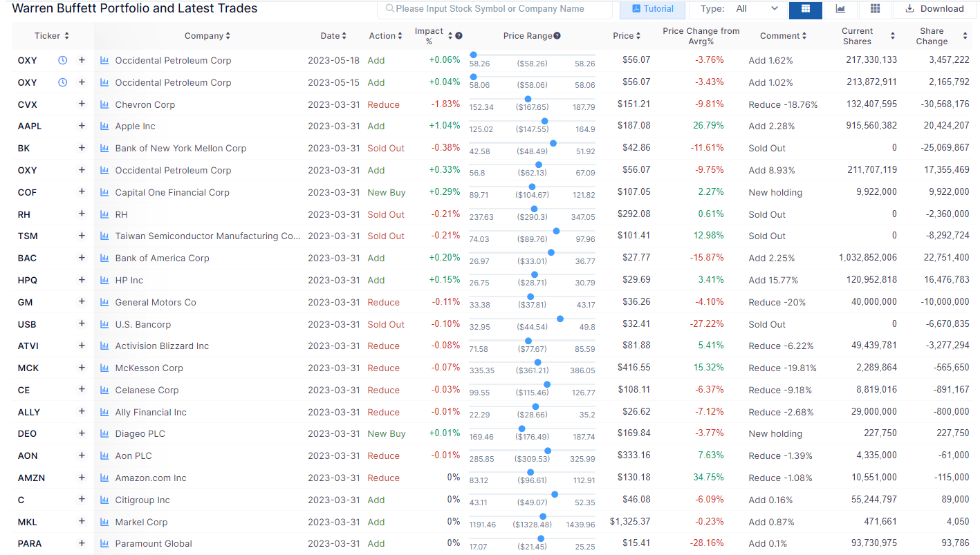Click the Add 15.77% comment for HP Inc
The image size is (980, 555).
point(773,280)
